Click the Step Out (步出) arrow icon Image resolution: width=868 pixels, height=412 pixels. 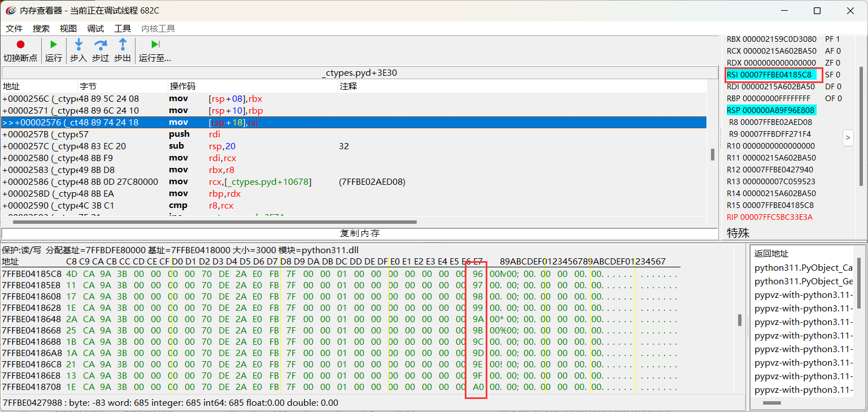pos(123,45)
